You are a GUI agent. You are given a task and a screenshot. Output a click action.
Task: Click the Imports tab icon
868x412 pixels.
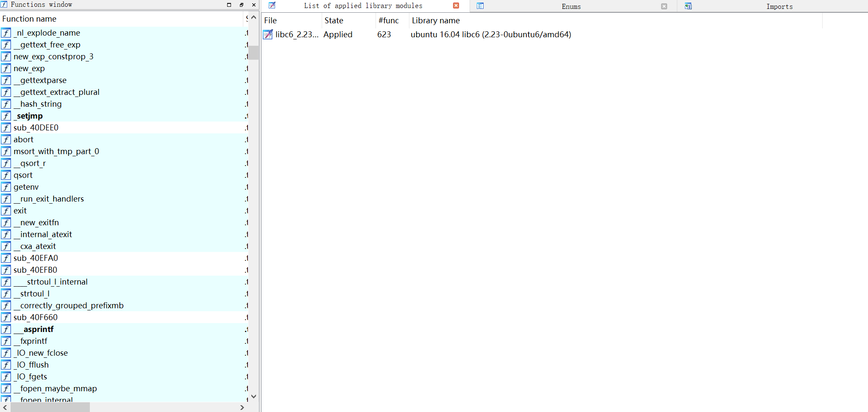(688, 6)
